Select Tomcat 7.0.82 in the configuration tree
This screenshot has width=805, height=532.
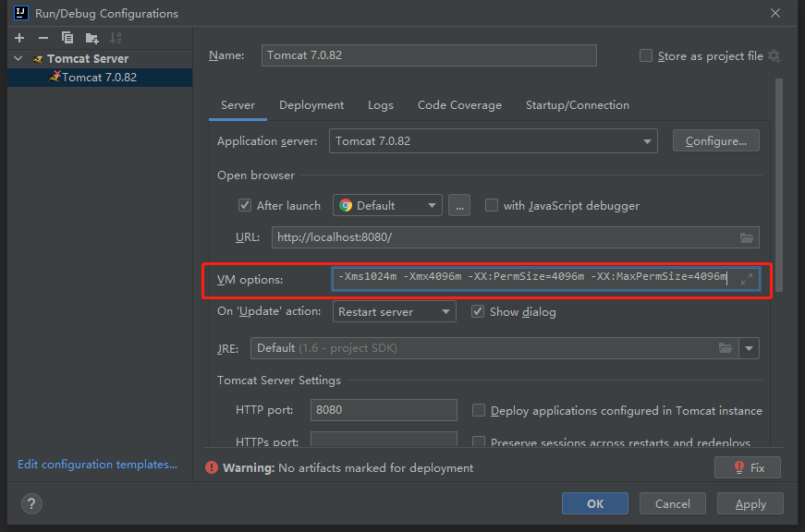coord(100,77)
